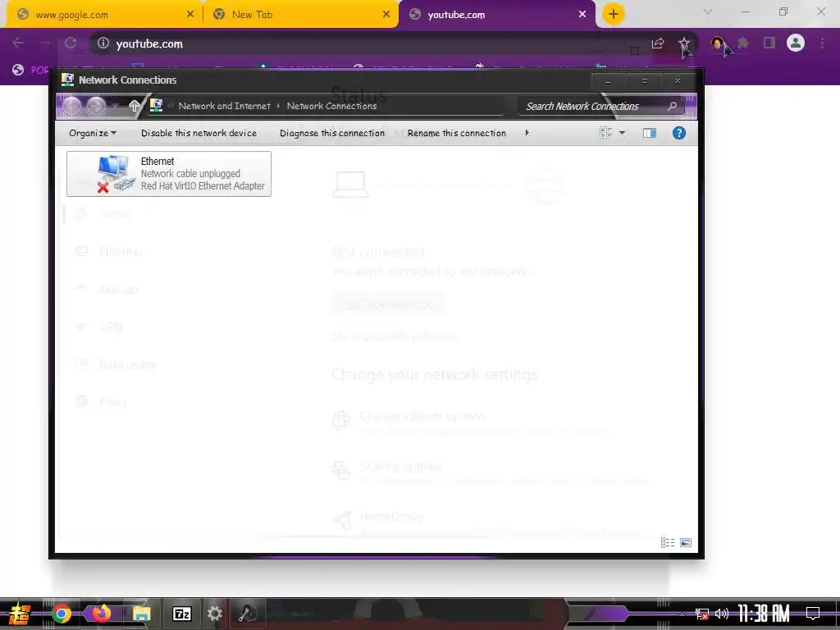Select the Ethernet network adapter item
This screenshot has height=630, width=840.
(x=169, y=174)
